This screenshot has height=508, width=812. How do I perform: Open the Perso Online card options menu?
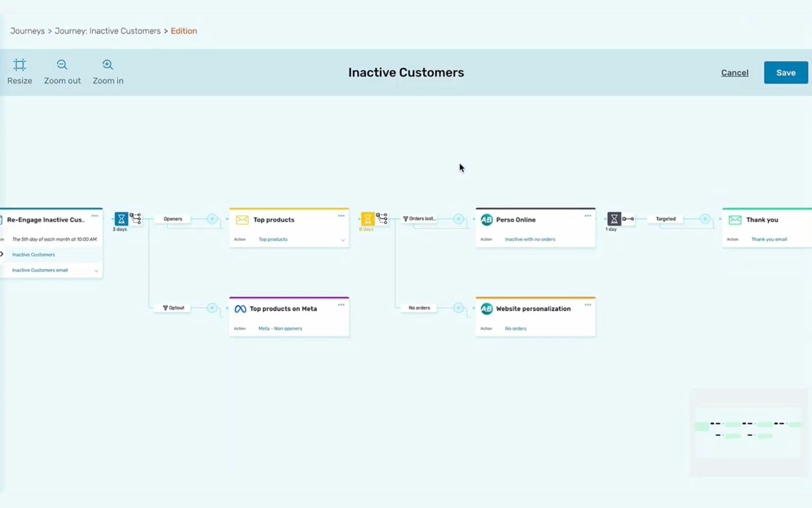point(588,216)
